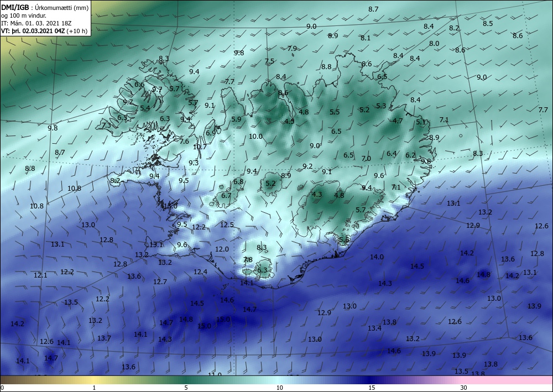Click the map value '12.4'
Screen dimensions: 553x392
(200, 272)
